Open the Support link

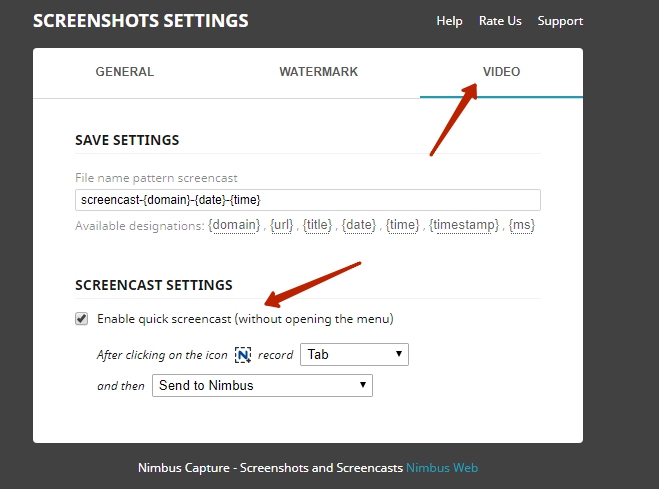coord(560,21)
